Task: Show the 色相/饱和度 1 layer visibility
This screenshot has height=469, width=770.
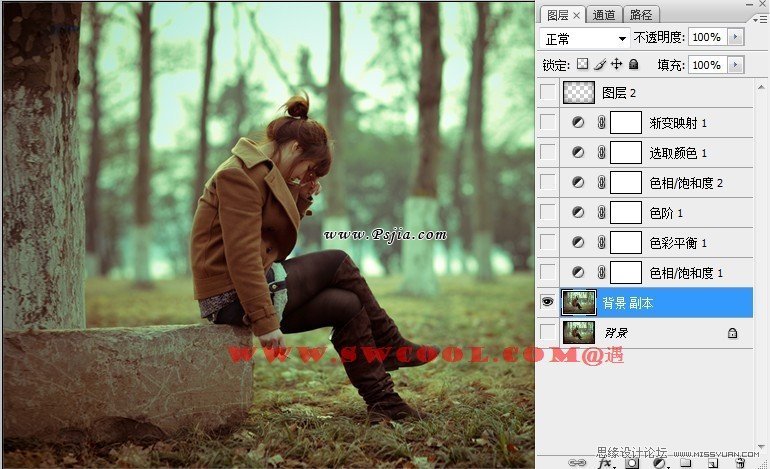Action: 548,272
